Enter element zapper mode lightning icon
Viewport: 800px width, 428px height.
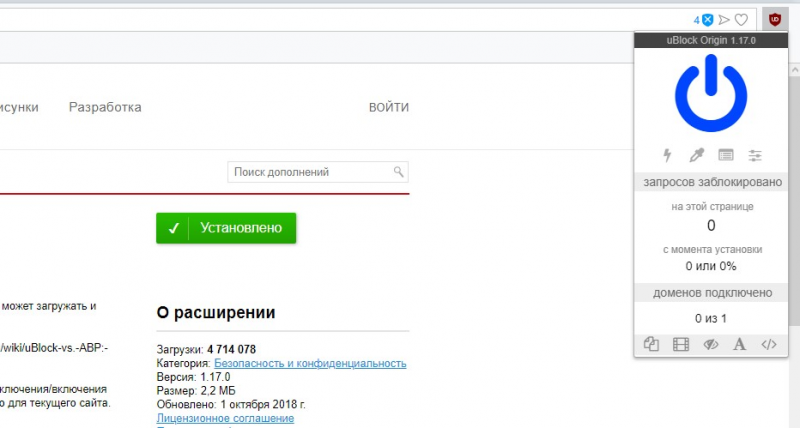pyautogui.click(x=667, y=155)
